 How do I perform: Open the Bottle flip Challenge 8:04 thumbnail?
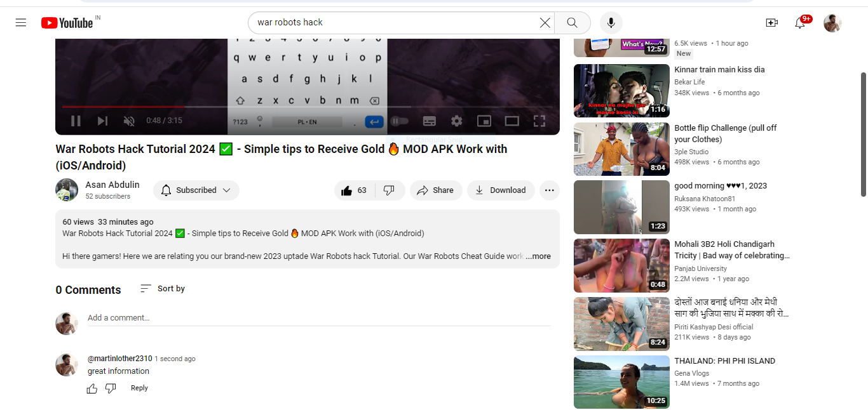(x=621, y=149)
